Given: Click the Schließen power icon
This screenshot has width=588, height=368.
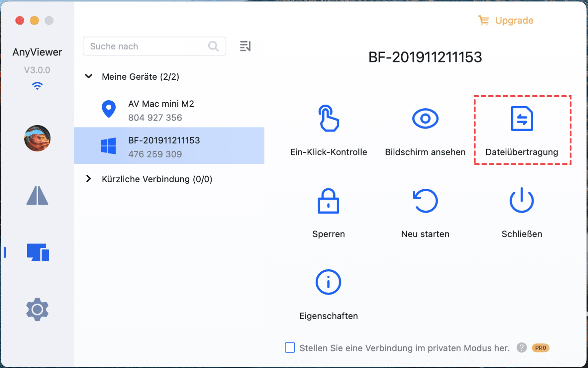Looking at the screenshot, I should 521,201.
